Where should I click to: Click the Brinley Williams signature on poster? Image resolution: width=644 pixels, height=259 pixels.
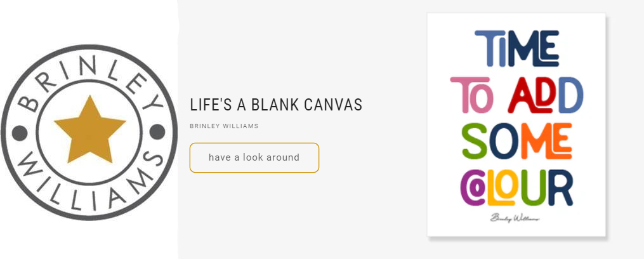pyautogui.click(x=515, y=218)
